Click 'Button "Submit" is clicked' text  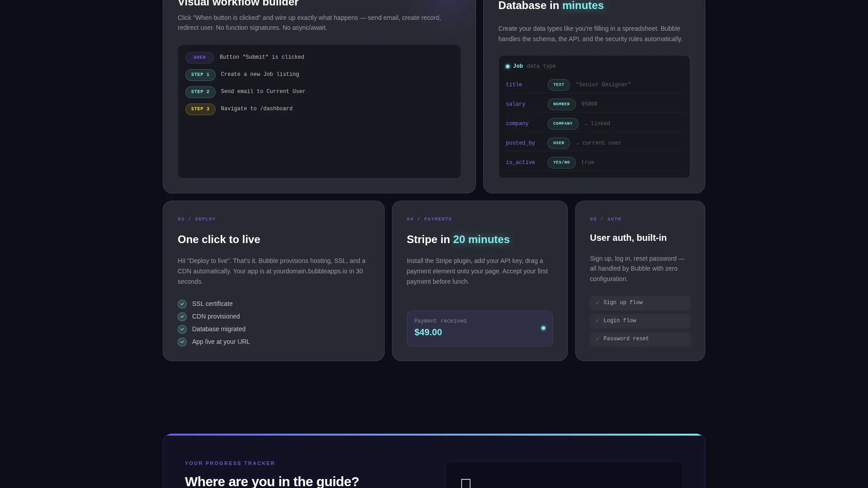[x=262, y=57]
